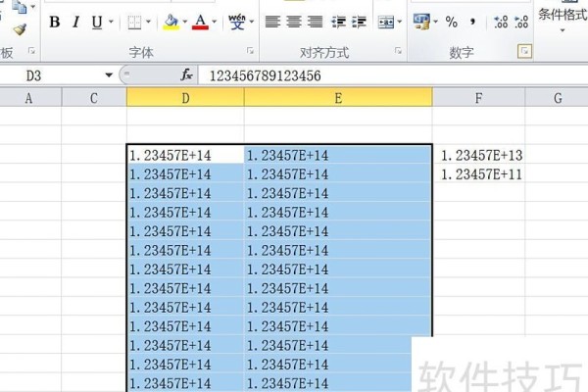
Task: Select column D header
Action: pyautogui.click(x=185, y=98)
